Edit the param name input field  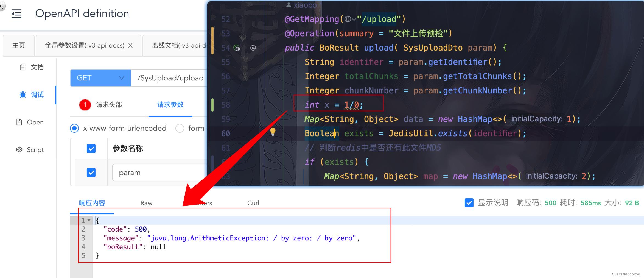point(160,173)
